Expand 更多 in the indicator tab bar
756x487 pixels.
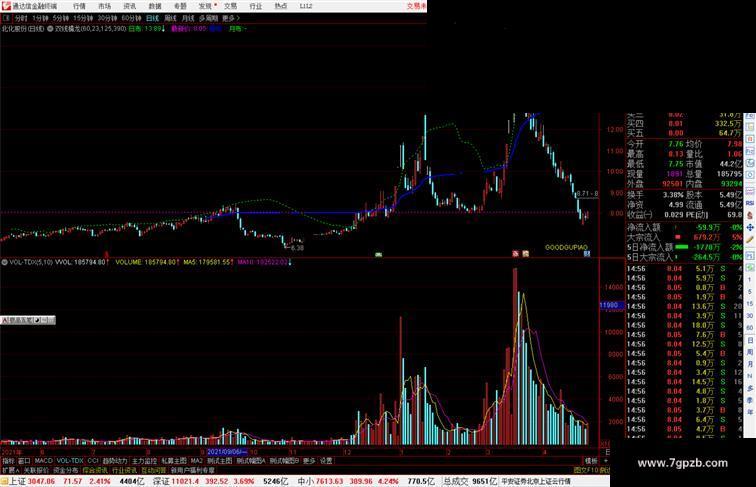(x=309, y=461)
